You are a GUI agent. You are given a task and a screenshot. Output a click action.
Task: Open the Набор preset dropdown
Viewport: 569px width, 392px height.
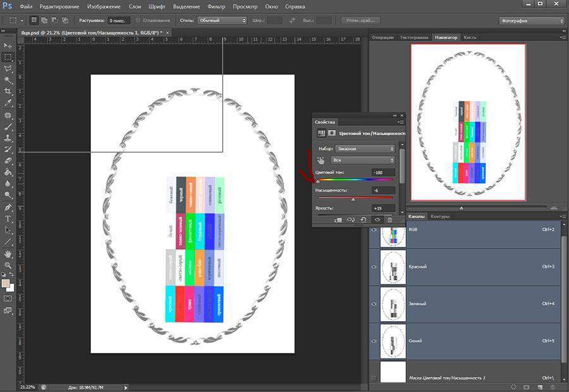coord(365,149)
